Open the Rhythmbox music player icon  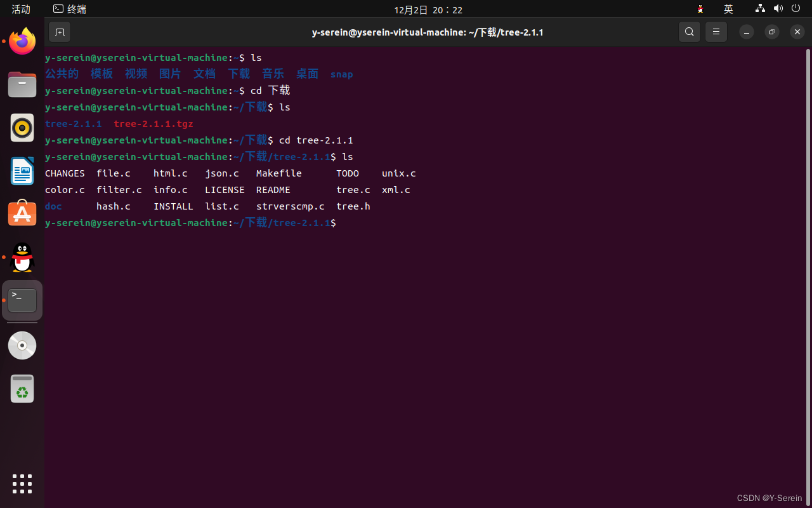pyautogui.click(x=22, y=128)
